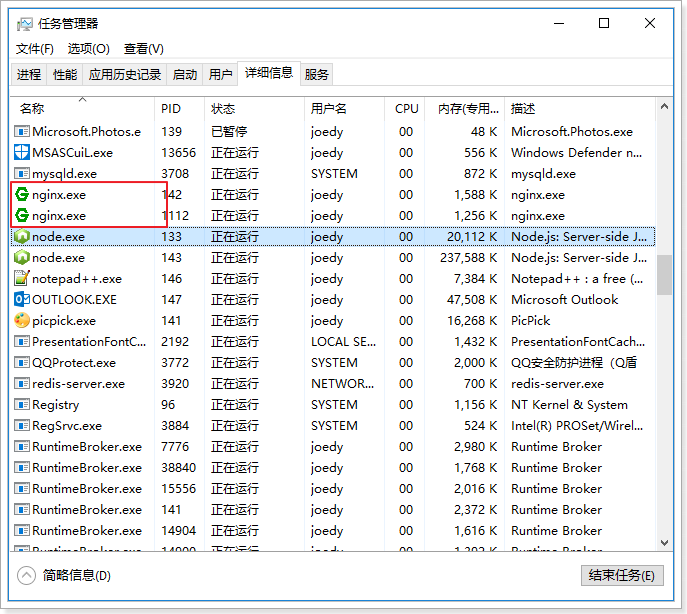
Task: Click the NT Kernel & System description
Action: (x=570, y=405)
